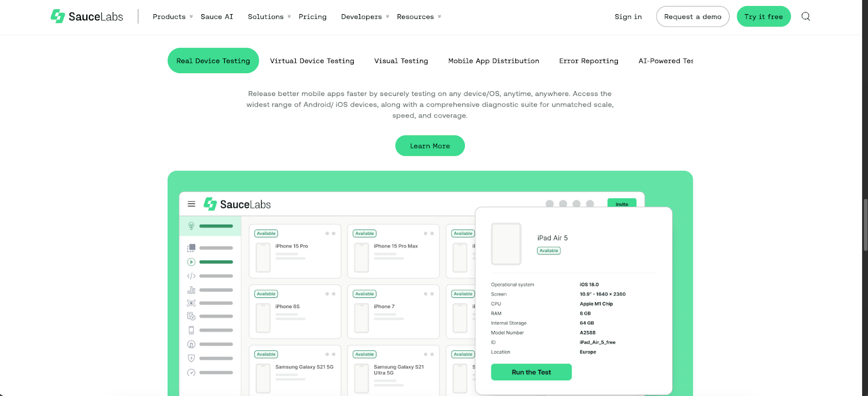Switch to Virtual Device Testing tab

(x=312, y=61)
